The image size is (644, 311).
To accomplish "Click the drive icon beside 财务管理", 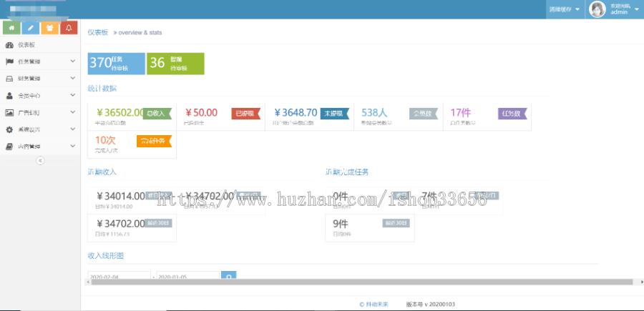I will coord(9,79).
